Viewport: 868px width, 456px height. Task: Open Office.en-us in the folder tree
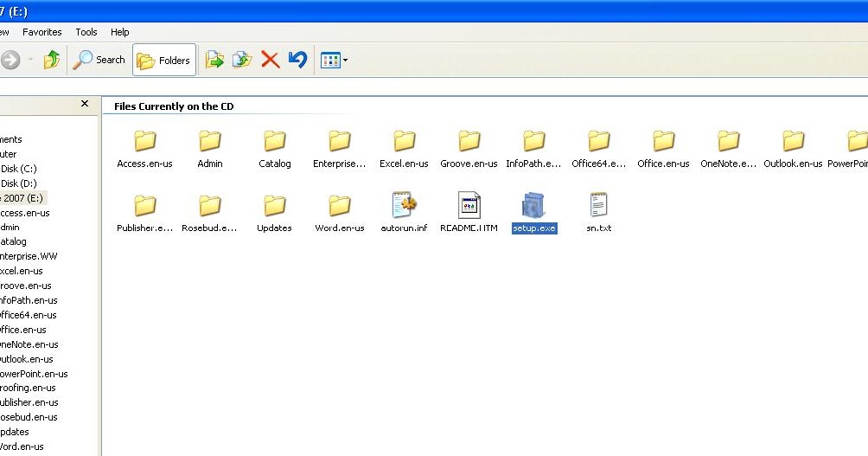[x=23, y=330]
